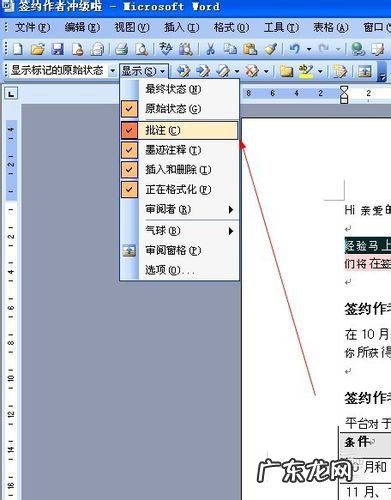Screen dimensions: 391x500
Task: Expand the 气球(B) submenu
Action: (x=180, y=230)
